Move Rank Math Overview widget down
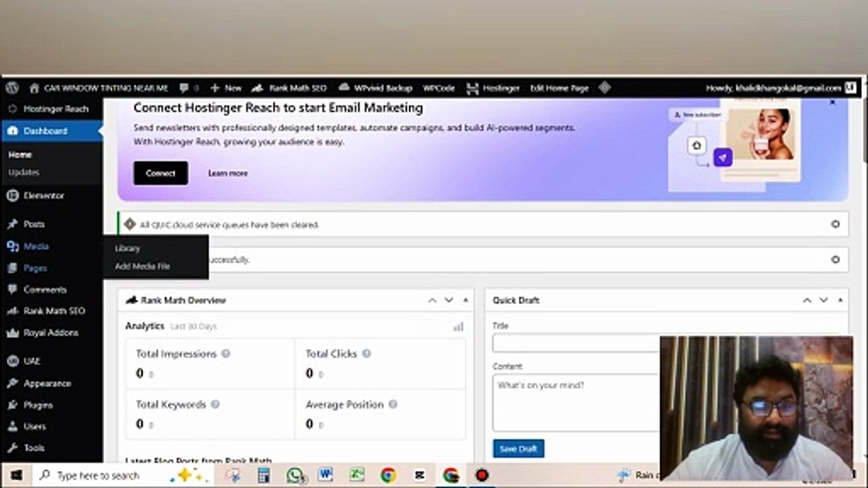Screen dimensions: 868x488 pyautogui.click(x=448, y=300)
